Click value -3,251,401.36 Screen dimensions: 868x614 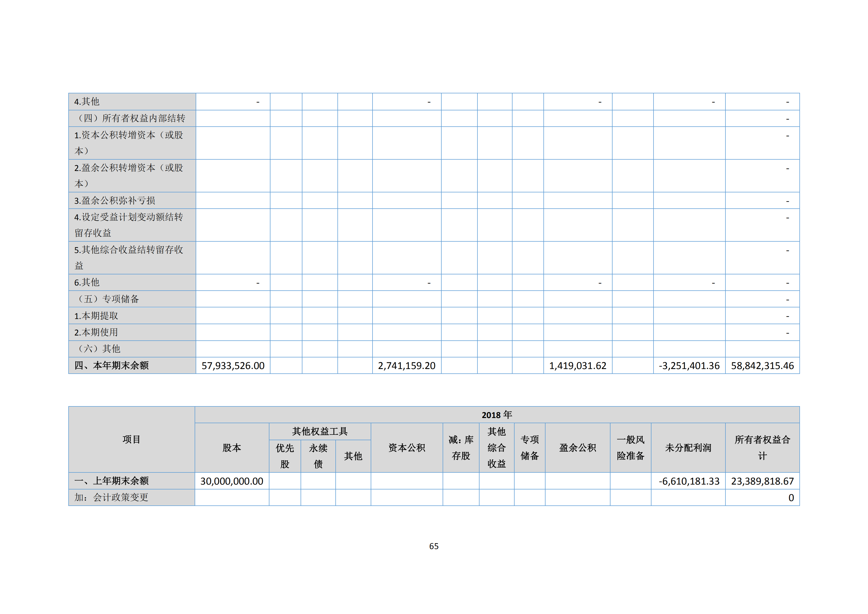click(x=689, y=366)
